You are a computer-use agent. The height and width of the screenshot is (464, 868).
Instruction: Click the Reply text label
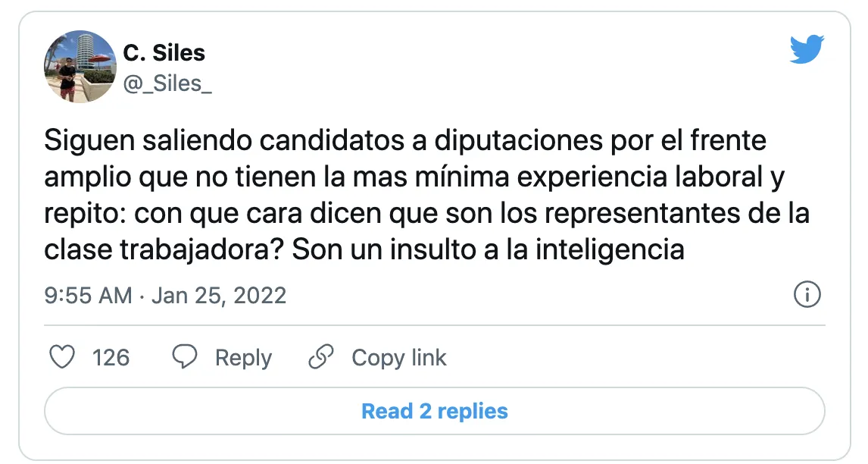243,358
